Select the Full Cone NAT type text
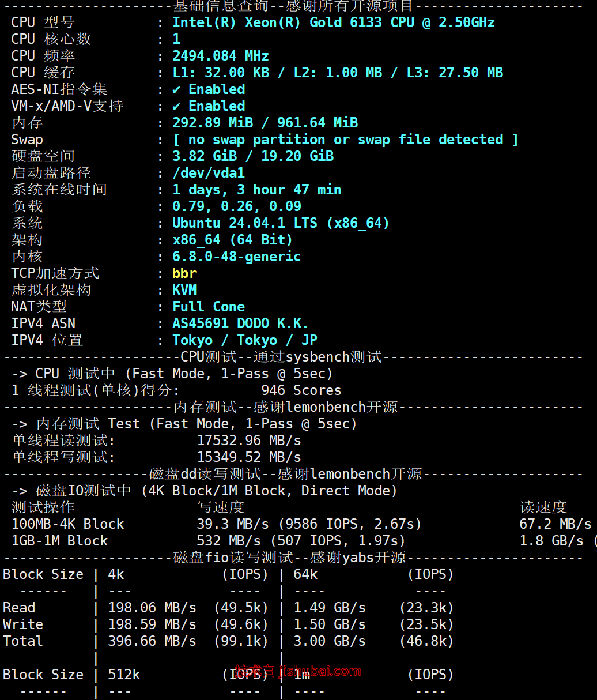The width and height of the screenshot is (597, 700). click(209, 307)
